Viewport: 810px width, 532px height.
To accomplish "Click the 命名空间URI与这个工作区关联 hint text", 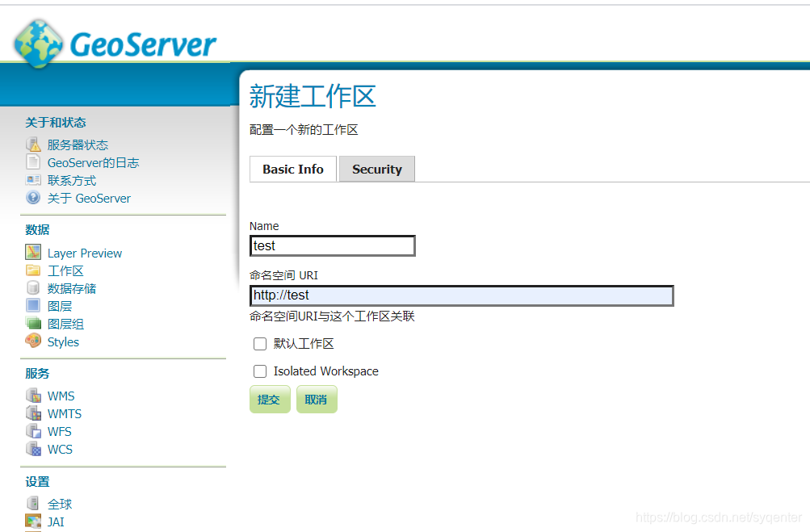I will click(x=332, y=316).
